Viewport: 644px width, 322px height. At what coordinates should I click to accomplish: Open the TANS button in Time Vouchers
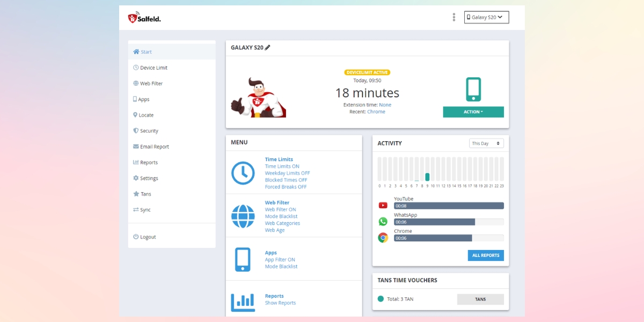click(x=480, y=299)
